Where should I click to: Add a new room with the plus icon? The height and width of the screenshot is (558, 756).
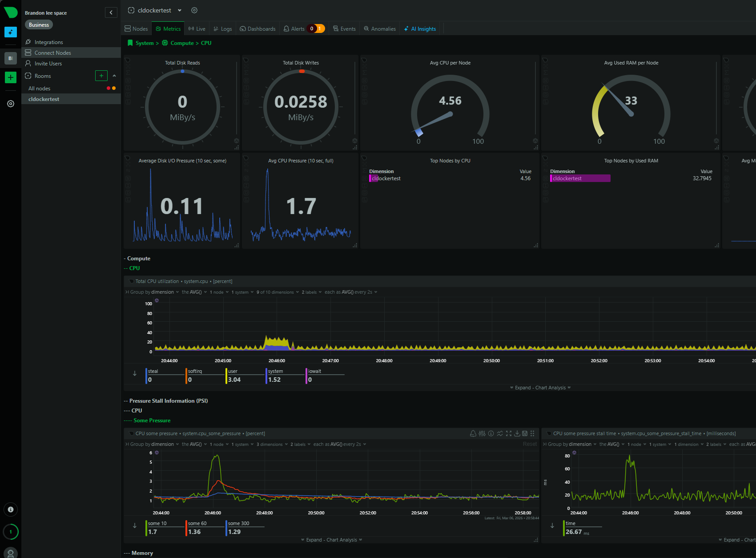[101, 76]
